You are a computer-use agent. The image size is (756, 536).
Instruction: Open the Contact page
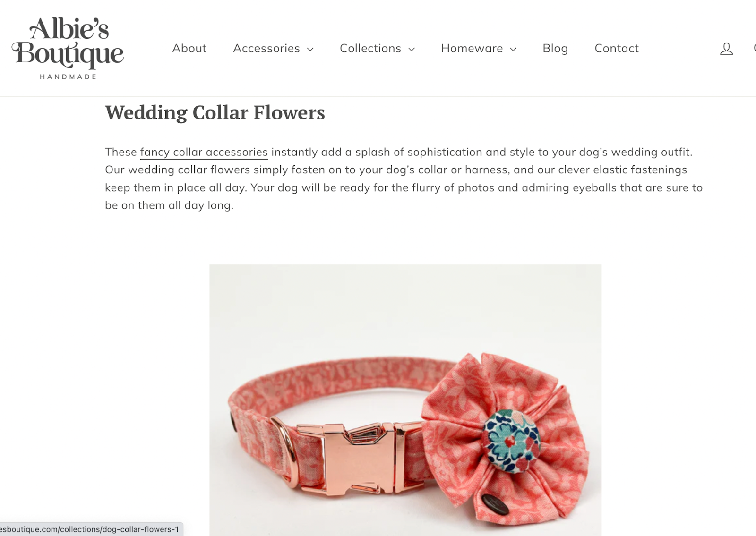[x=616, y=48]
